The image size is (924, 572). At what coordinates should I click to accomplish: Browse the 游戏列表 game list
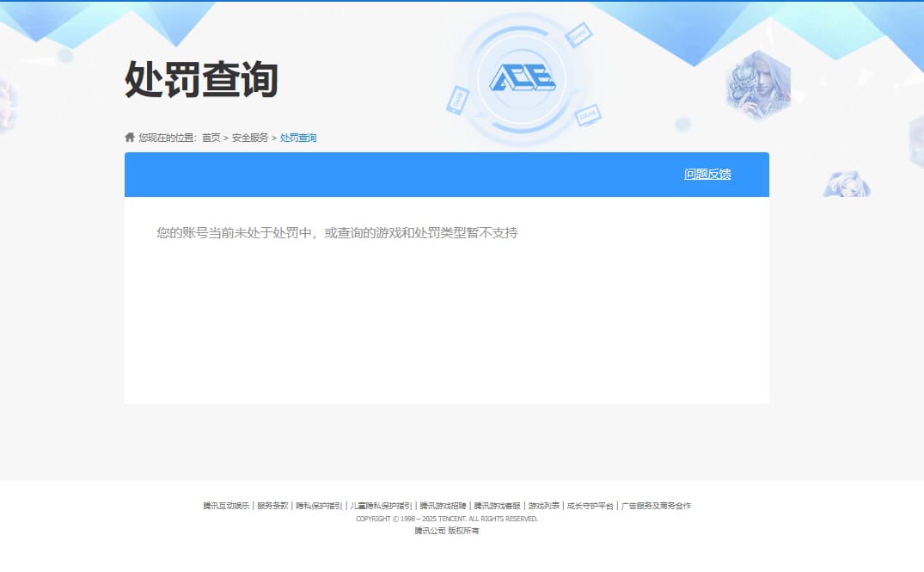click(x=542, y=506)
